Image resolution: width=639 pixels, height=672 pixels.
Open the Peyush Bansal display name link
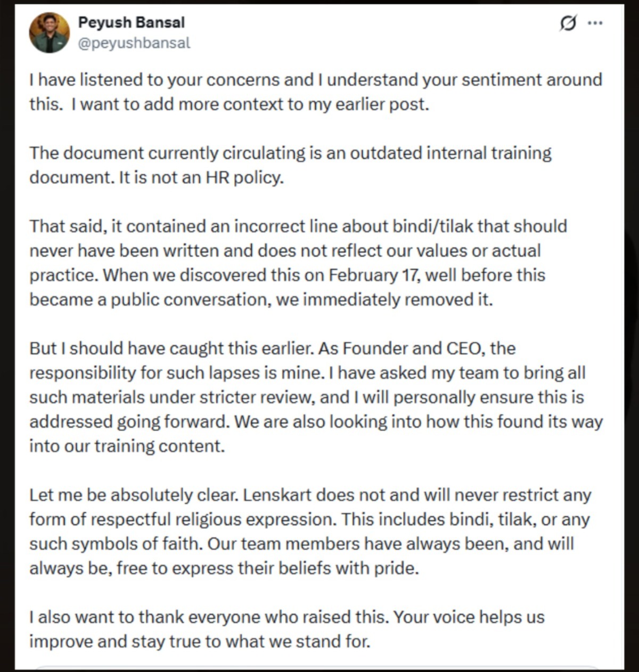point(132,22)
